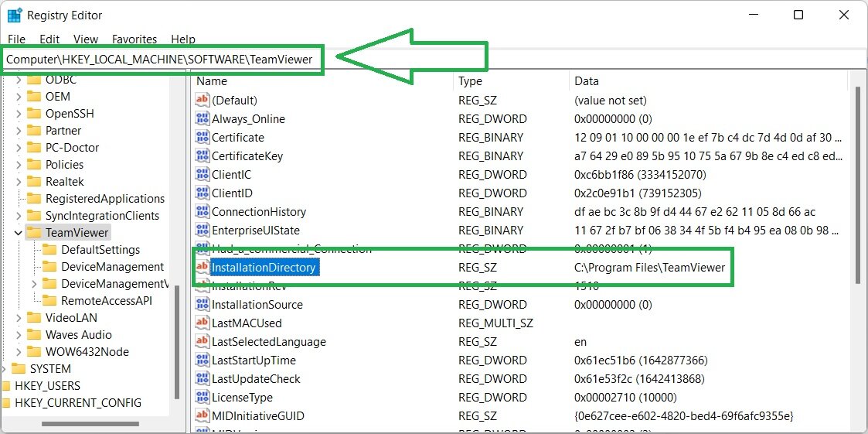Expand the ODBC key
Image resolution: width=868 pixels, height=434 pixels.
pyautogui.click(x=19, y=80)
